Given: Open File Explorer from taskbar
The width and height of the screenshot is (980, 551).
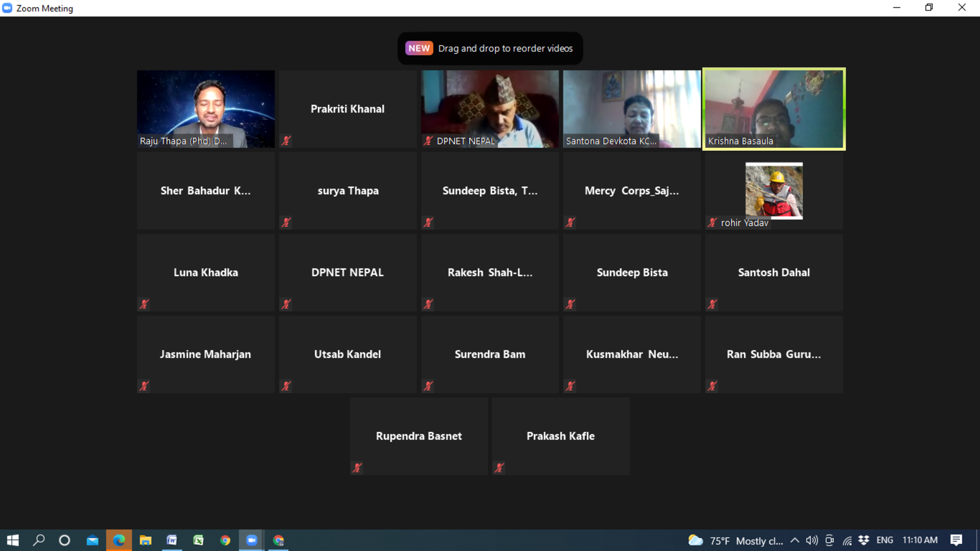Looking at the screenshot, I should click(x=145, y=540).
